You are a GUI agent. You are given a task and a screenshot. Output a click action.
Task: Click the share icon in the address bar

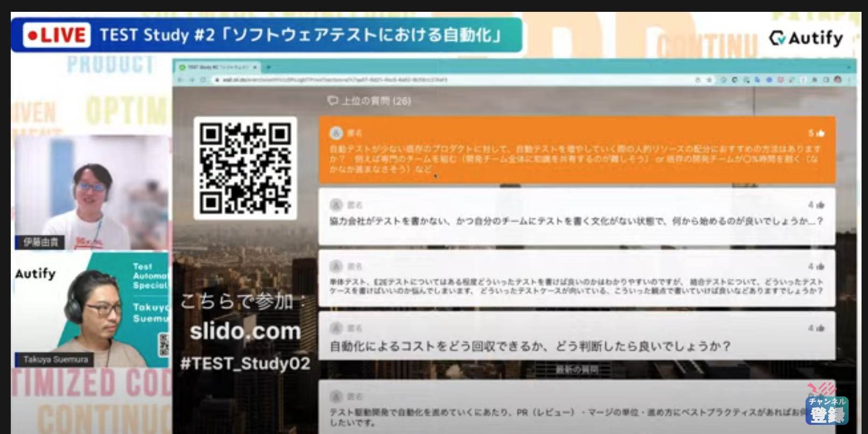(x=698, y=80)
